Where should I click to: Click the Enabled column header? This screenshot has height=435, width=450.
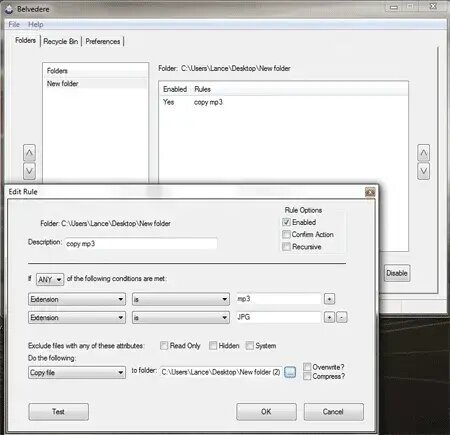[175, 89]
